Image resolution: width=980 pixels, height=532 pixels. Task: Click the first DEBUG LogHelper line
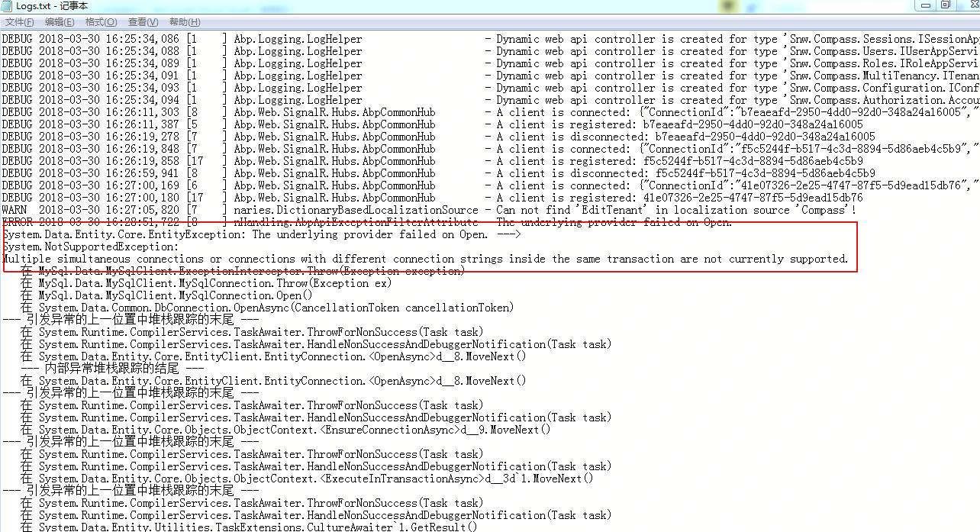coord(229,38)
